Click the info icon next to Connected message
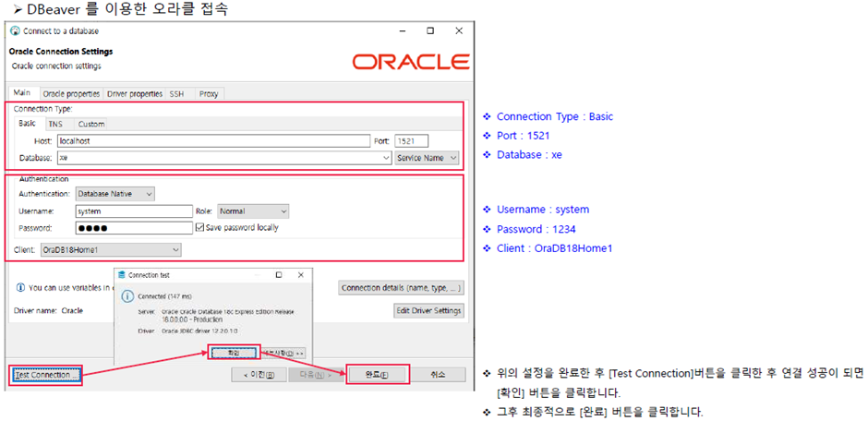This screenshot has height=421, width=868. click(127, 296)
